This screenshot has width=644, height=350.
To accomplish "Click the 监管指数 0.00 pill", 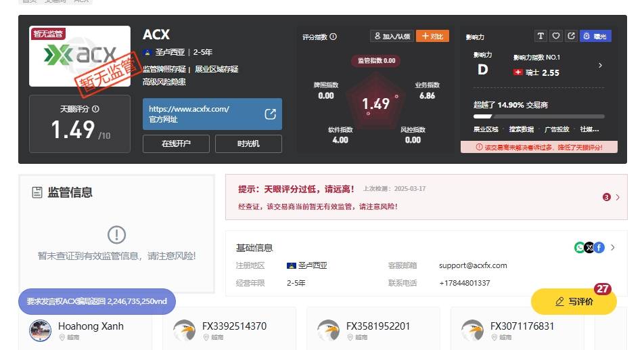I will coord(376,61).
